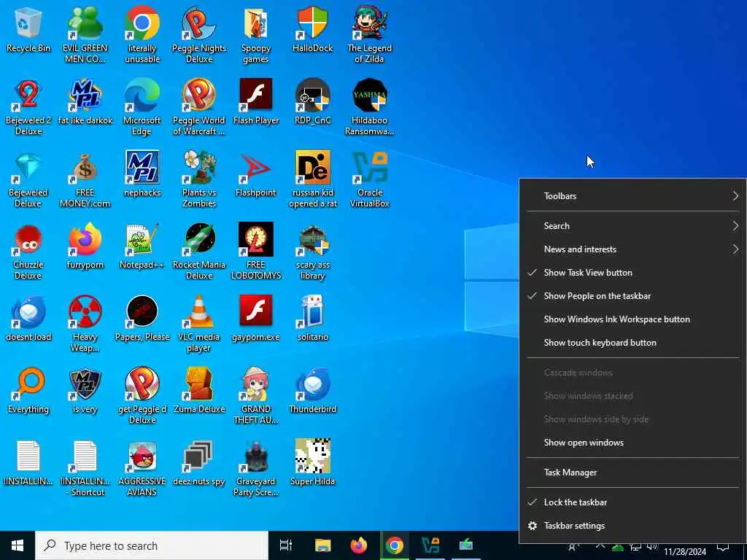
Task: Click the Windows Start button
Action: 18,545
